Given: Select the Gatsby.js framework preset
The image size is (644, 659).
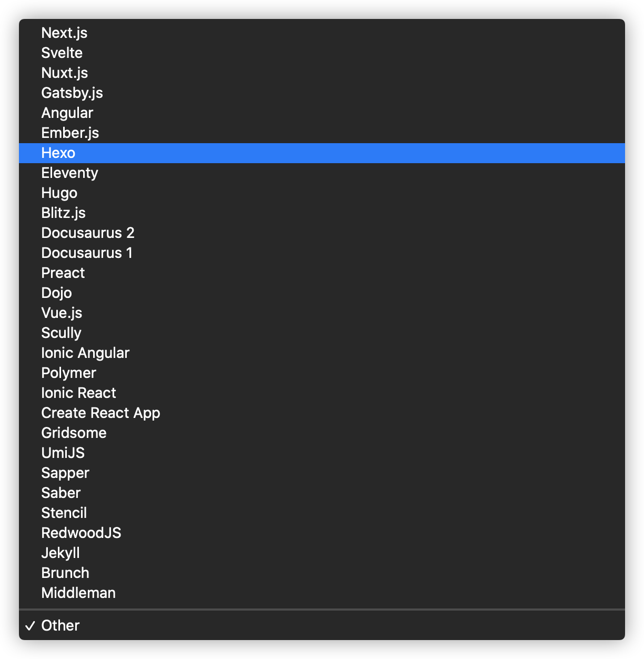Looking at the screenshot, I should click(72, 93).
